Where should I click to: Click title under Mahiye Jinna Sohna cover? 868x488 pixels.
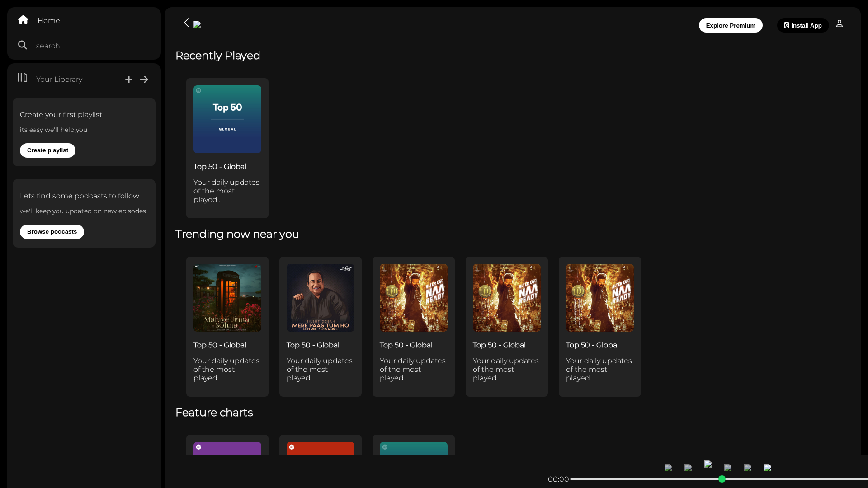pyautogui.click(x=220, y=345)
